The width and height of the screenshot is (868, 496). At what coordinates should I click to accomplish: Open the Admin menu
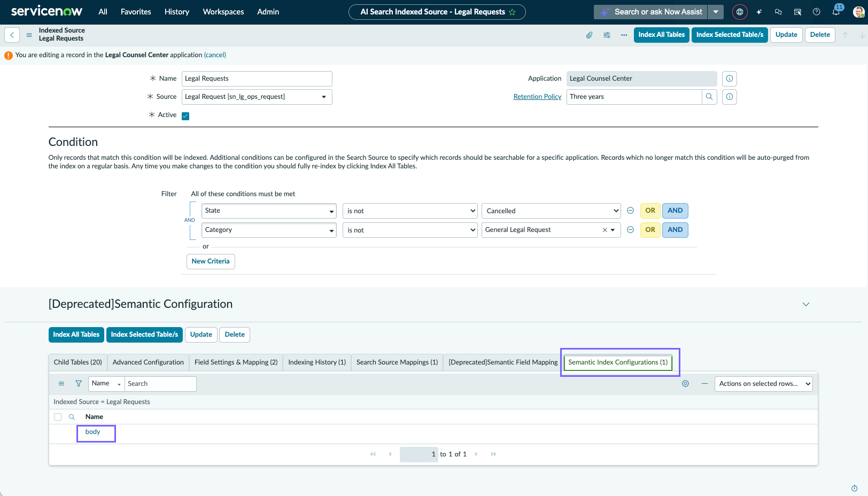point(268,12)
